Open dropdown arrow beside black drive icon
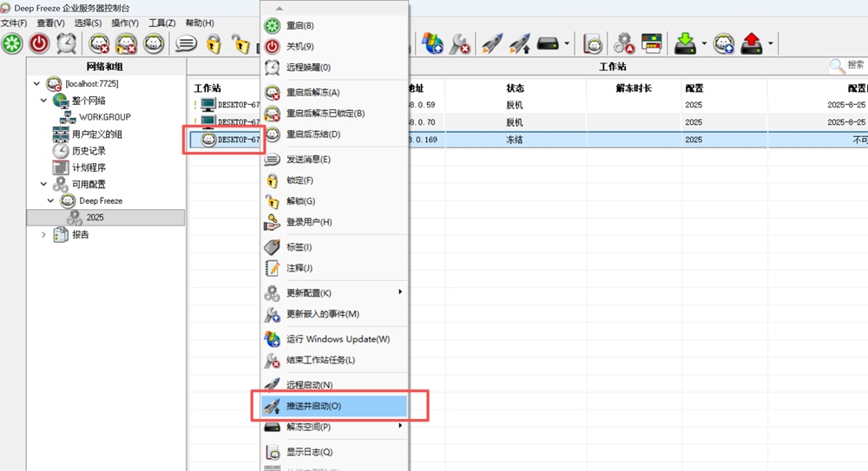868x471 pixels. pyautogui.click(x=567, y=43)
